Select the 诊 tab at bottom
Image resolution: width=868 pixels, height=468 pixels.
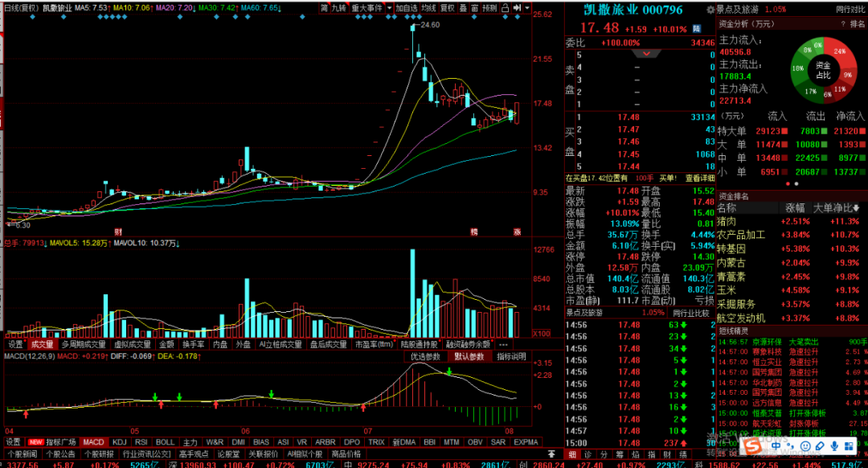(588, 454)
